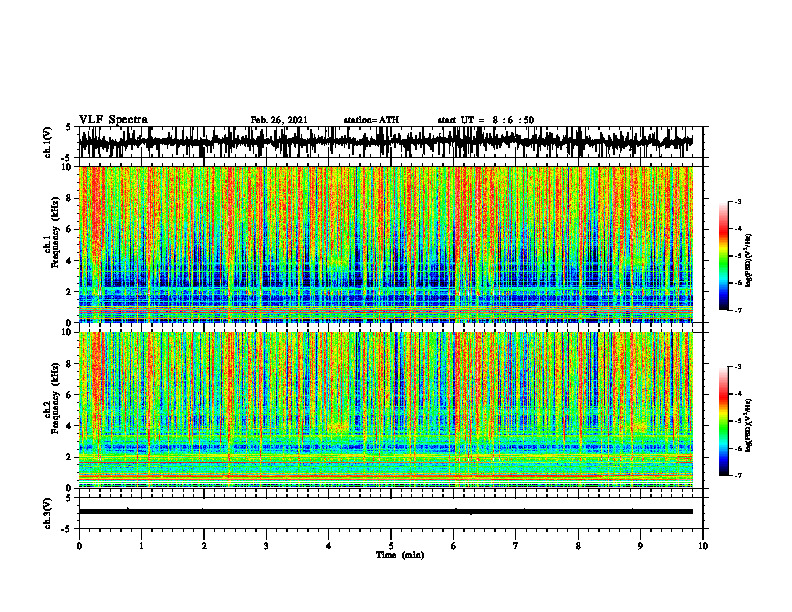Image resolution: width=792 pixels, height=612 pixels.
Task: Click ch.1 color bar label 'log(PSD)(V²/Hz)'
Action: pyautogui.click(x=749, y=261)
